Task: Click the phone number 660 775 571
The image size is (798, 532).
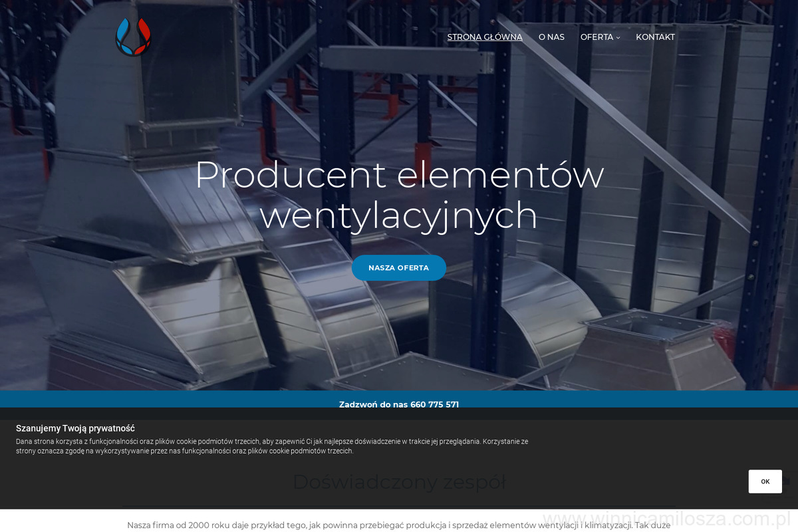Action: click(x=434, y=404)
